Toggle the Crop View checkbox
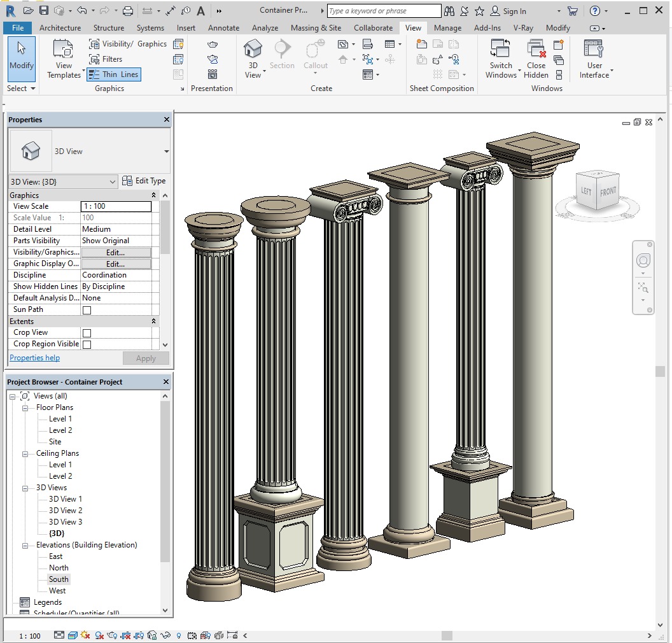The image size is (672, 643). [87, 333]
